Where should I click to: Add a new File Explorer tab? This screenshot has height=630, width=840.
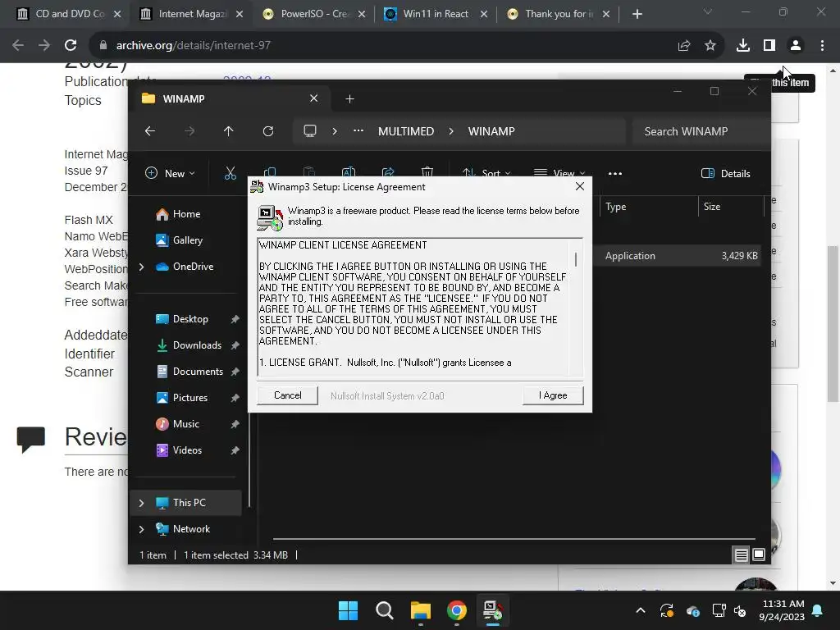349,98
